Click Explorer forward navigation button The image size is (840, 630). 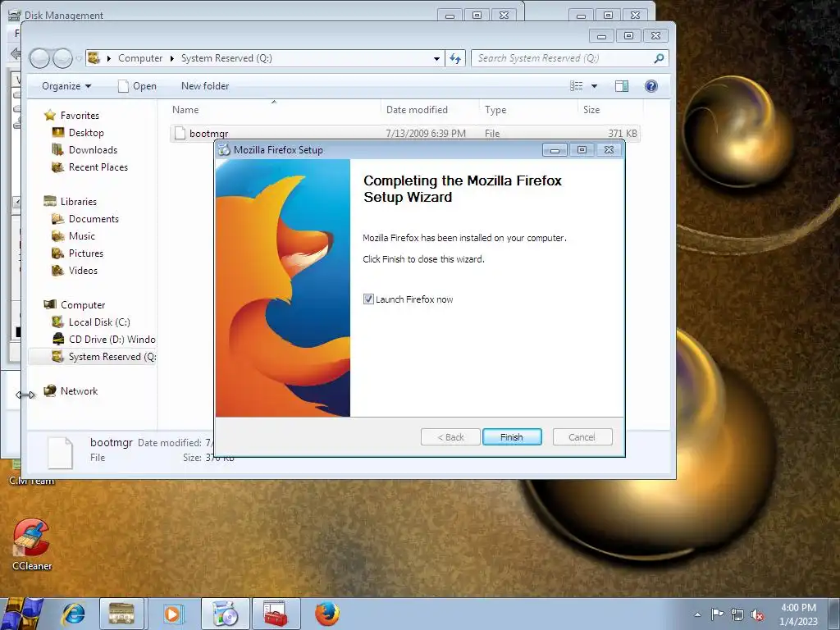click(62, 58)
